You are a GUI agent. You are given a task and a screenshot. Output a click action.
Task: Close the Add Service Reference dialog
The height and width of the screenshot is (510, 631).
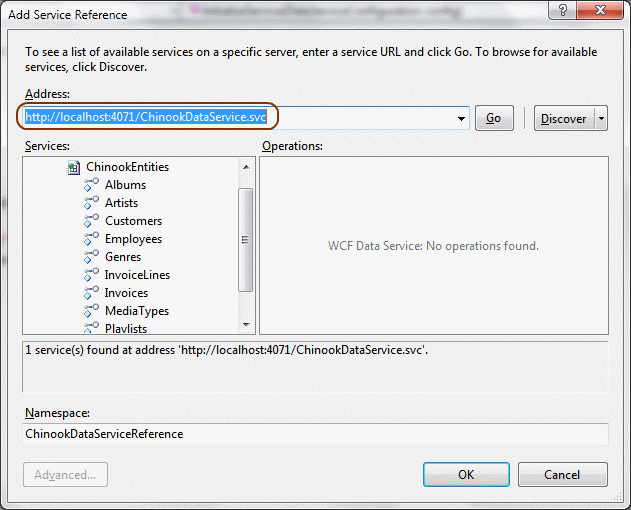[600, 10]
